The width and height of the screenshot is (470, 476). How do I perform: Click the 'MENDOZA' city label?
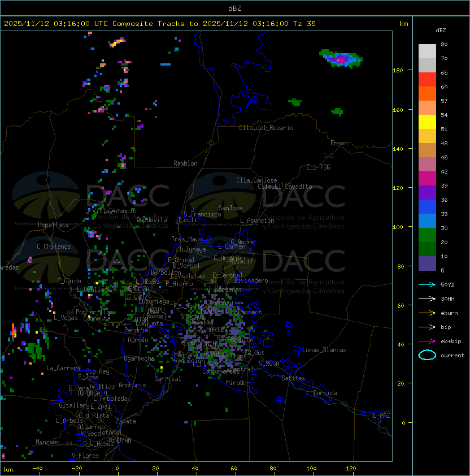(137, 289)
